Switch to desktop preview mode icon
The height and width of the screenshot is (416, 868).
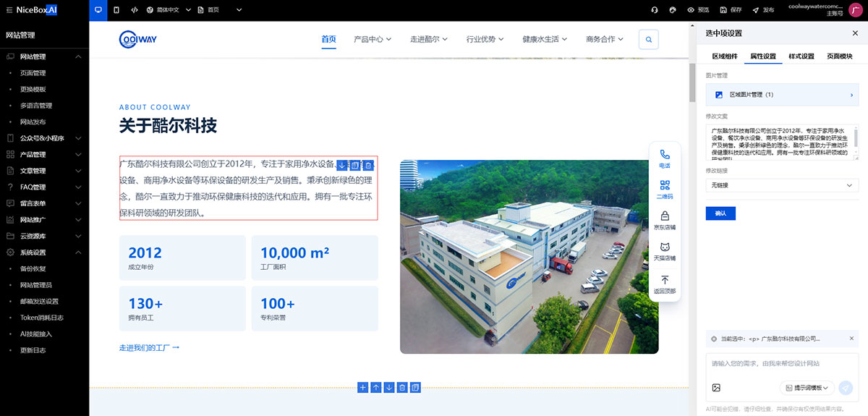pyautogui.click(x=98, y=10)
